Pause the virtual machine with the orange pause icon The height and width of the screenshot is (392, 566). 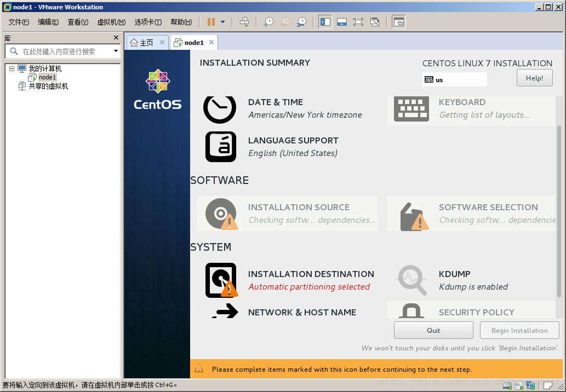click(x=211, y=22)
